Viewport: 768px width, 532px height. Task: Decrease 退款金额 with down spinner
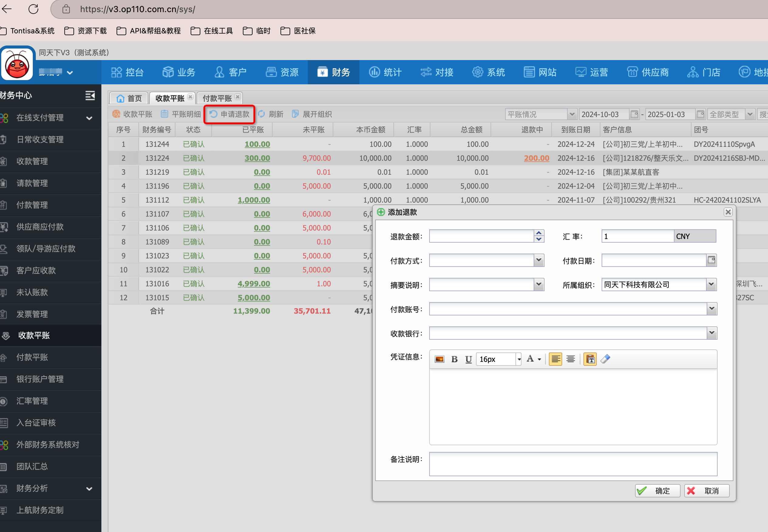coord(539,239)
